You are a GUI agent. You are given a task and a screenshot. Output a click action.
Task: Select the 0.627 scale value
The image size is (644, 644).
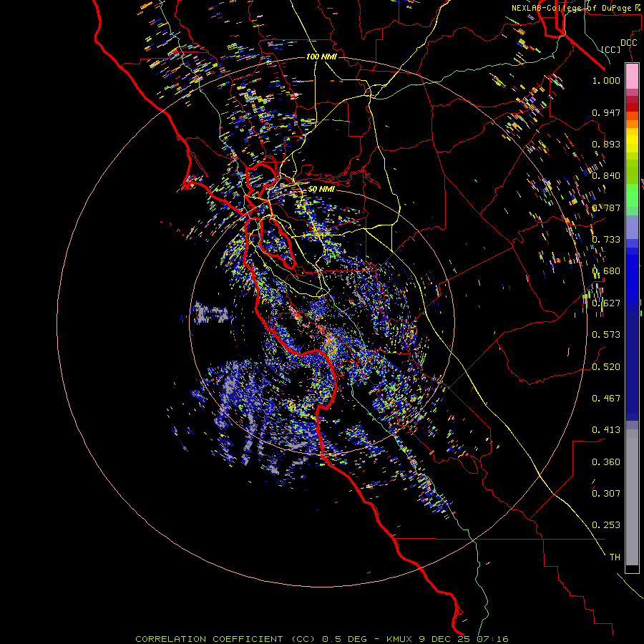[x=606, y=303]
